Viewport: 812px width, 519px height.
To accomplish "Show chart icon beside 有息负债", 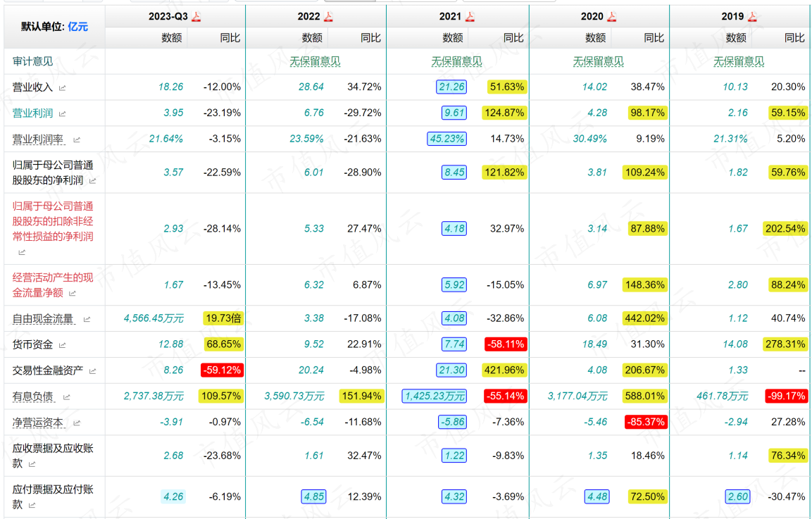I will tap(66, 397).
